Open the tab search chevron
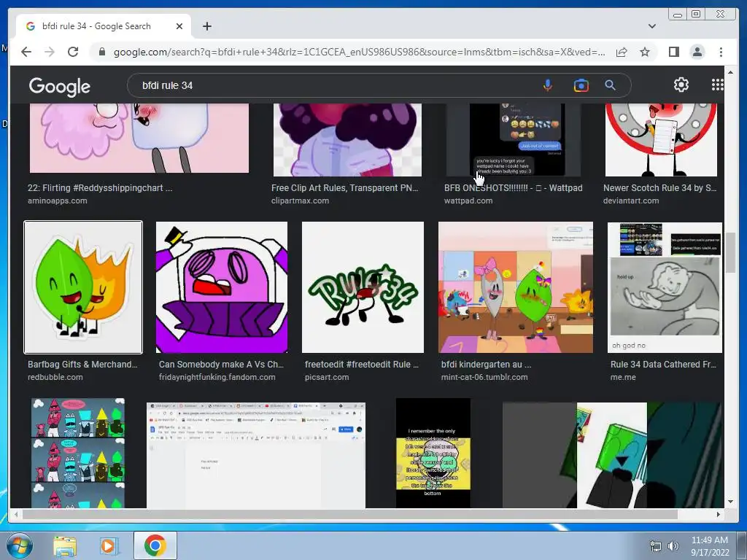The height and width of the screenshot is (560, 747). tap(651, 26)
